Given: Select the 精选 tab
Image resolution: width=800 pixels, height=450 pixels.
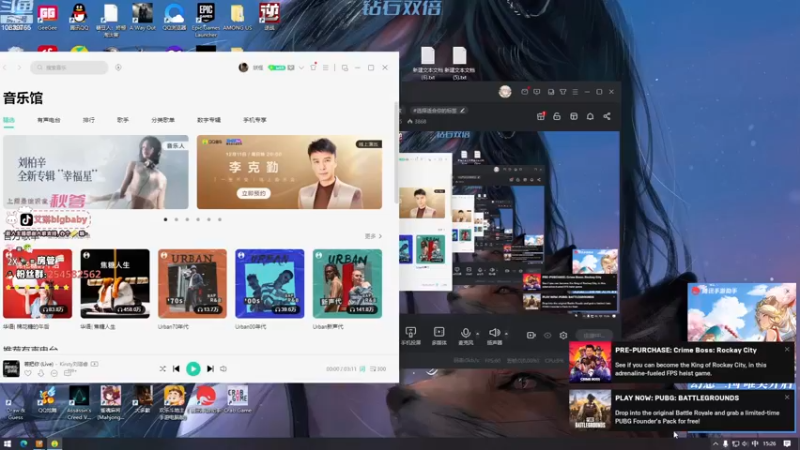Looking at the screenshot, I should pyautogui.click(x=9, y=120).
